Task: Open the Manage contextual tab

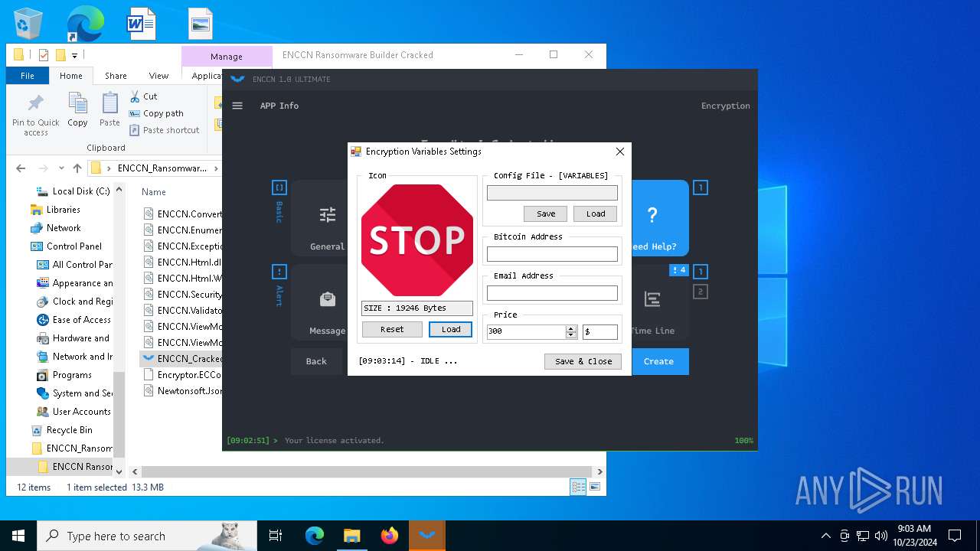Action: 227,57
